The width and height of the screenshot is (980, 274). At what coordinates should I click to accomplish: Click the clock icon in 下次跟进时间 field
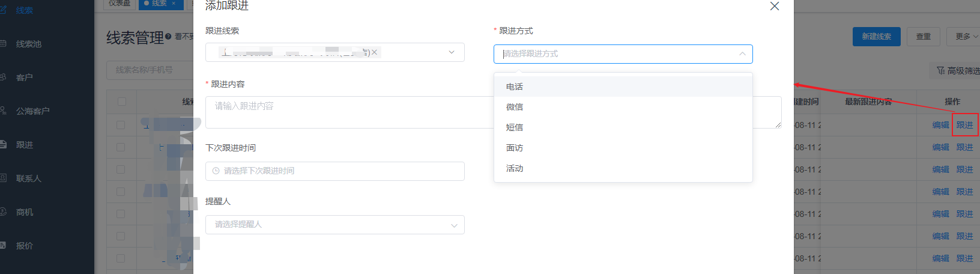pyautogui.click(x=216, y=171)
